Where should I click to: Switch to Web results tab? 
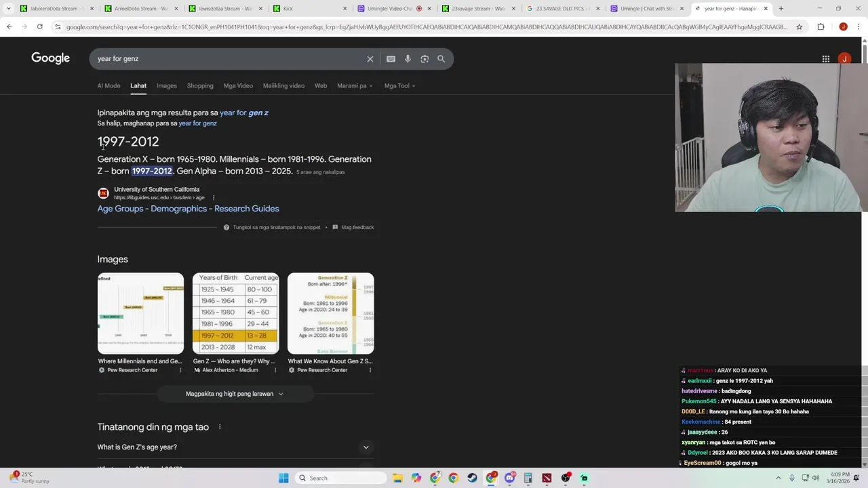(x=321, y=86)
